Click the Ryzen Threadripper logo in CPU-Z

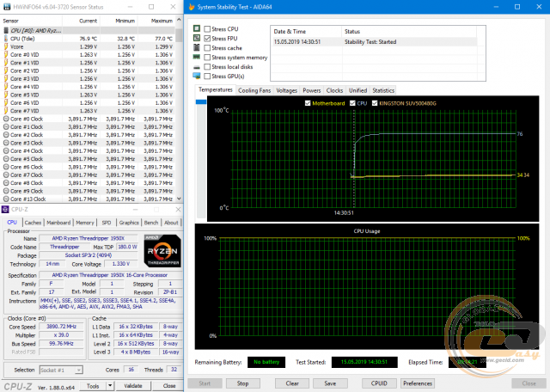point(162,251)
